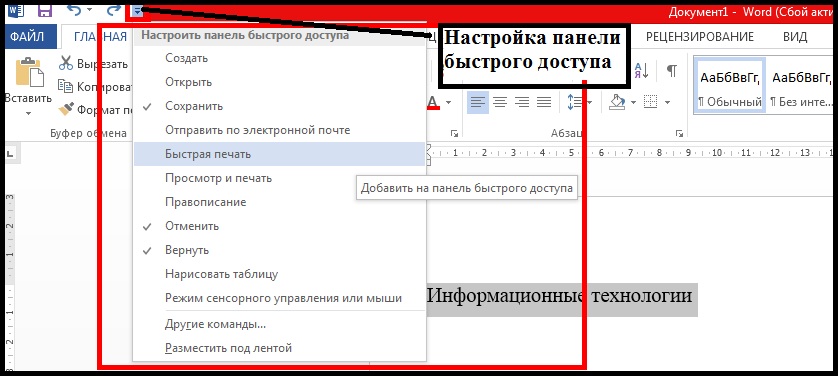This screenshot has width=838, height=376.
Task: Open the font color dropdown arrow
Action: point(448,102)
